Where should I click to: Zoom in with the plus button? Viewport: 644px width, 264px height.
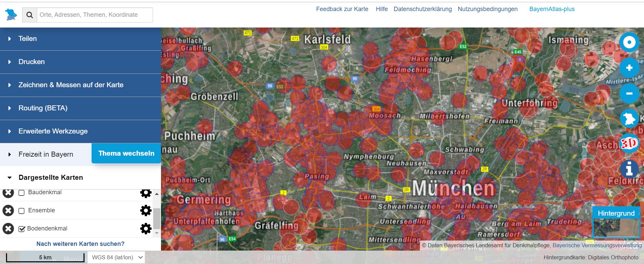629,68
